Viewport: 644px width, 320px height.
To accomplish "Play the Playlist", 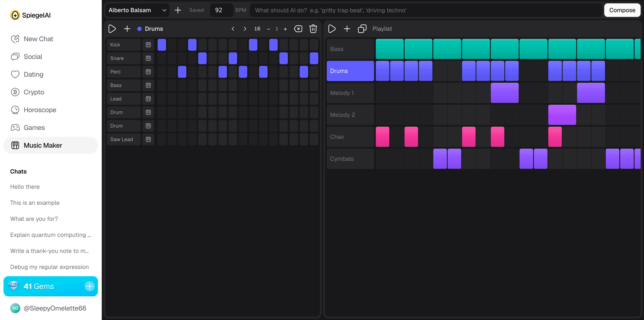I will coord(332,29).
